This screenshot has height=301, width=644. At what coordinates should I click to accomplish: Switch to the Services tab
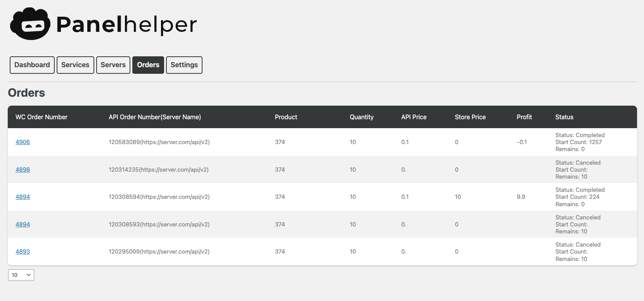[x=75, y=65]
